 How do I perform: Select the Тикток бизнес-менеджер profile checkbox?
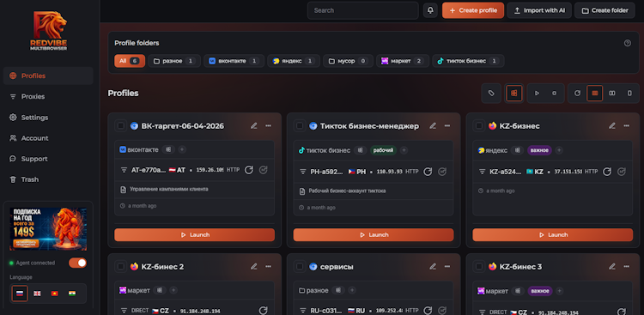[300, 125]
